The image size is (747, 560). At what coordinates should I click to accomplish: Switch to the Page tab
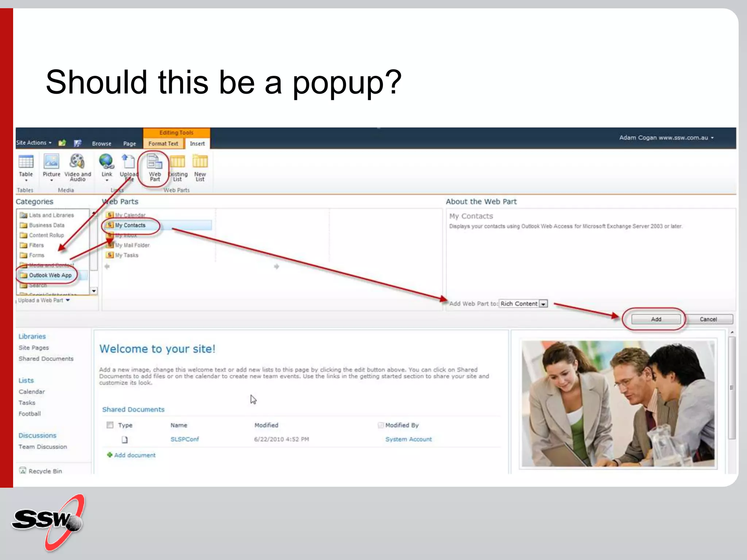tap(129, 144)
